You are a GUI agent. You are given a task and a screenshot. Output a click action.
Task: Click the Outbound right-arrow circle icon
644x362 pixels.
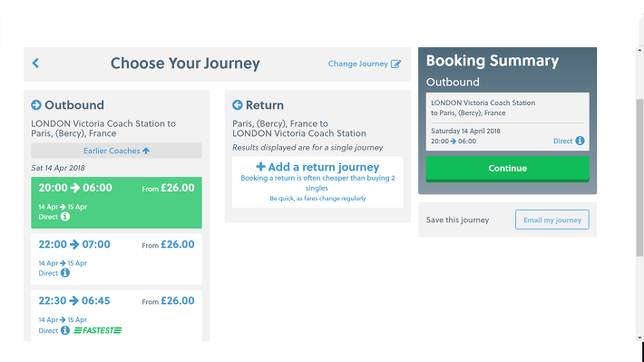[36, 104]
